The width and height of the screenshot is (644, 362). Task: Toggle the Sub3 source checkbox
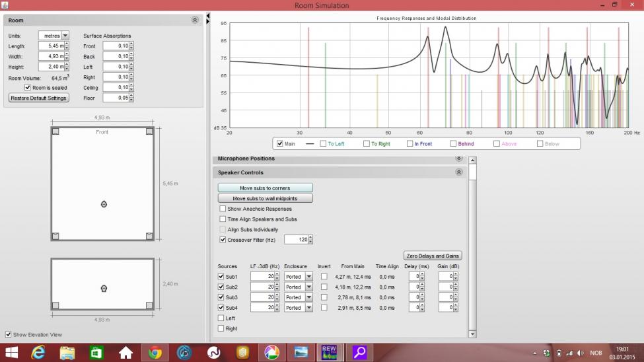[x=221, y=297]
